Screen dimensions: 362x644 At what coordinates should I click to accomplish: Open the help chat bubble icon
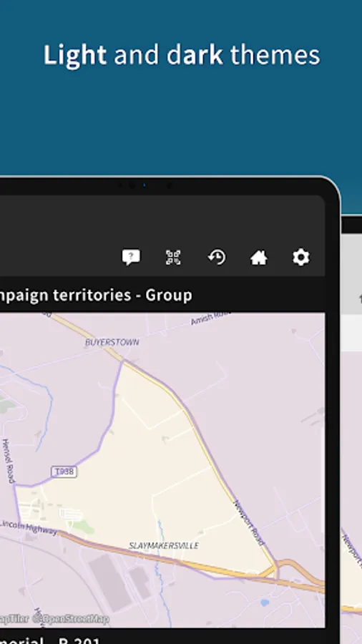coord(131,258)
